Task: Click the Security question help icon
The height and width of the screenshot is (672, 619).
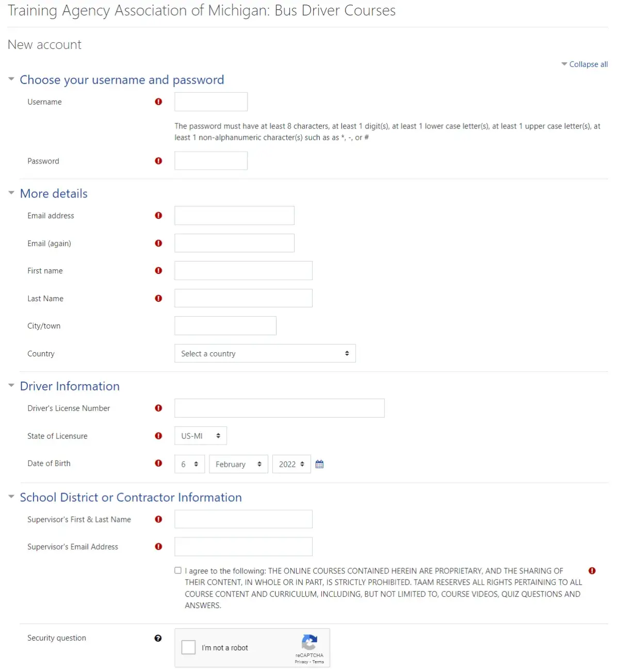Action: [158, 638]
